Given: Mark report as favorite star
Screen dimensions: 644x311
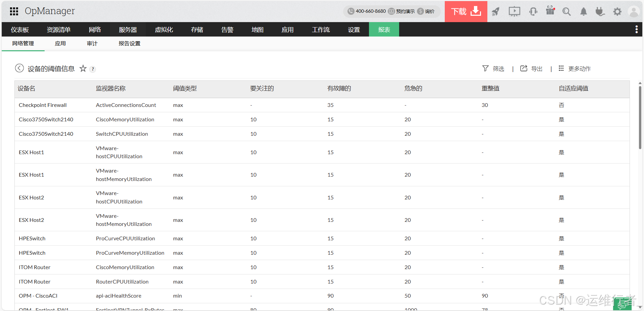Looking at the screenshot, I should coord(83,68).
